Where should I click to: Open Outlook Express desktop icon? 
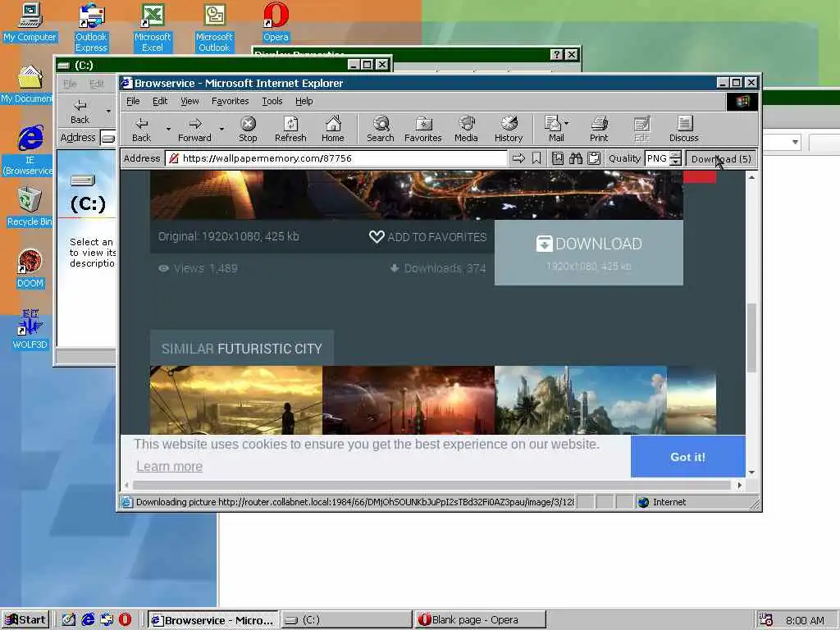(91, 27)
